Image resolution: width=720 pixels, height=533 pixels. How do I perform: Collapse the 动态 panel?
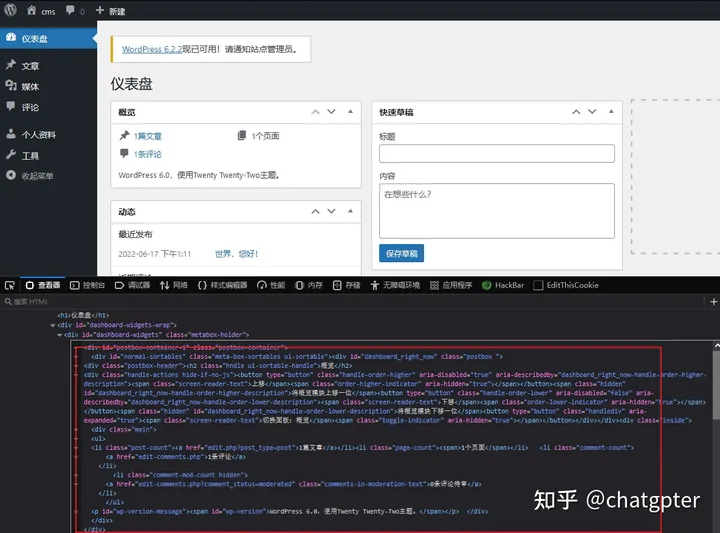tap(350, 211)
